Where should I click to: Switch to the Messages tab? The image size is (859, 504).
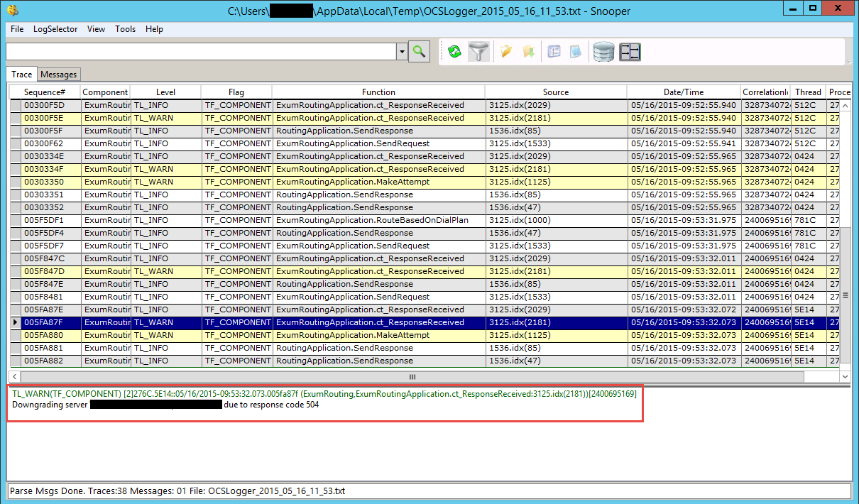[x=58, y=75]
